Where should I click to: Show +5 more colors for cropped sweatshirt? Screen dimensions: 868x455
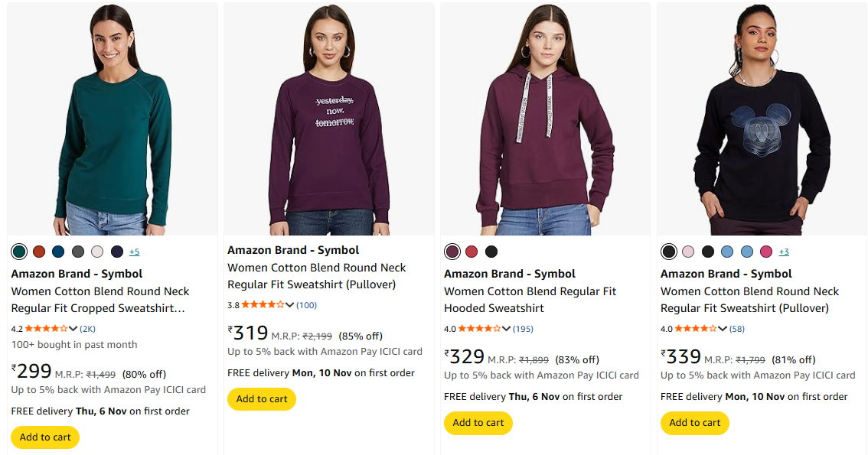pos(134,252)
